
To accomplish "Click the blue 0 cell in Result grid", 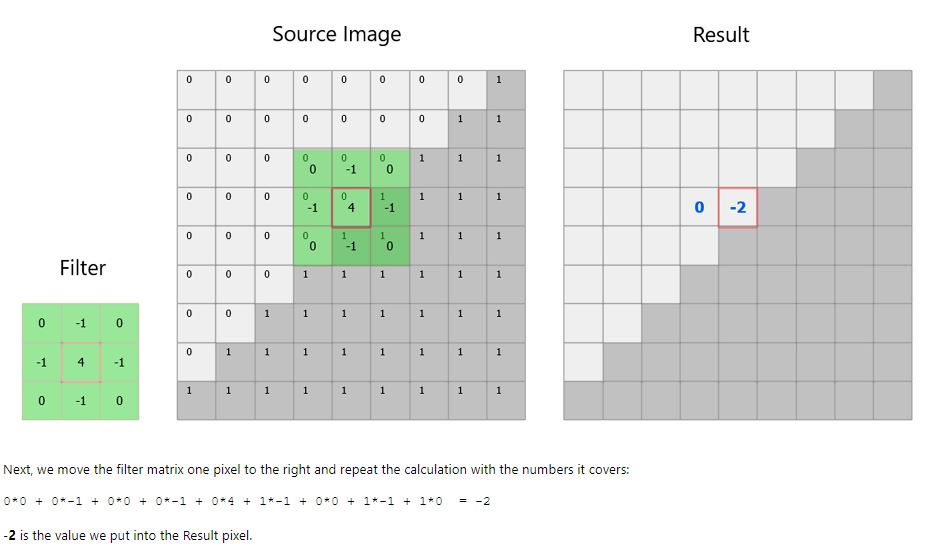I will (699, 207).
